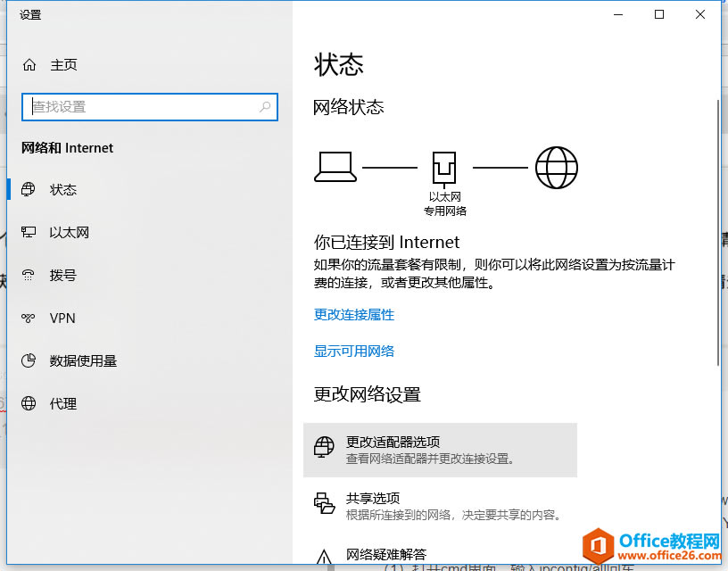Screen dimensions: 728x571
Task: Maximize the 设置 window
Action: (658, 15)
